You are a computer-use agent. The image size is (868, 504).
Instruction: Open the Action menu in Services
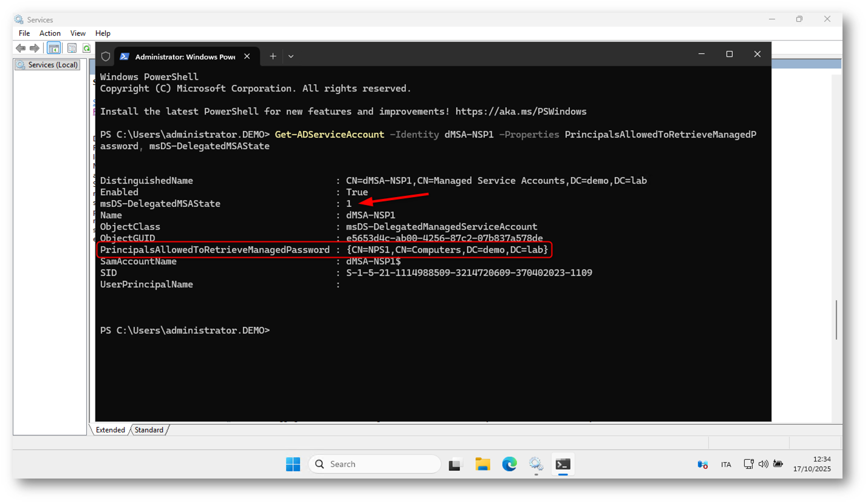coord(50,33)
